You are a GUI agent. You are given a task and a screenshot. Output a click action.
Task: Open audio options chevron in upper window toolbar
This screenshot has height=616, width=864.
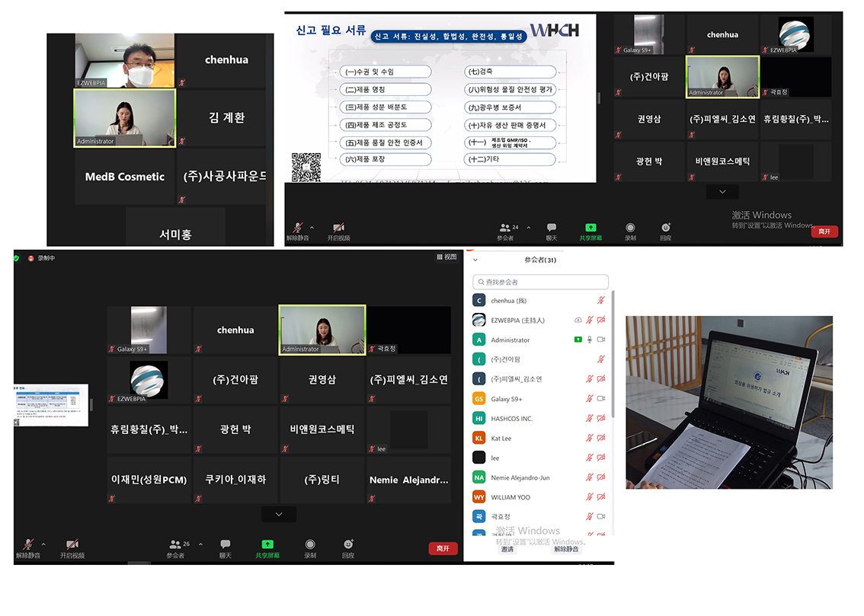pyautogui.click(x=312, y=228)
